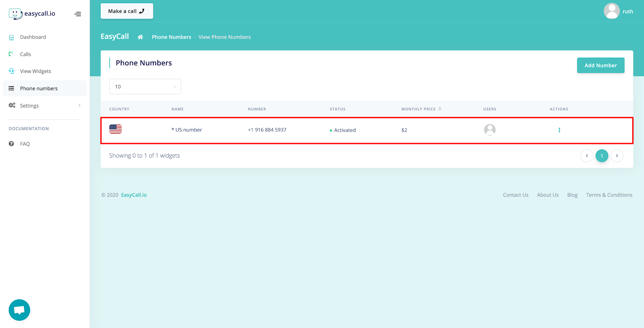Open Terms & Conditions footer link

pyautogui.click(x=609, y=195)
